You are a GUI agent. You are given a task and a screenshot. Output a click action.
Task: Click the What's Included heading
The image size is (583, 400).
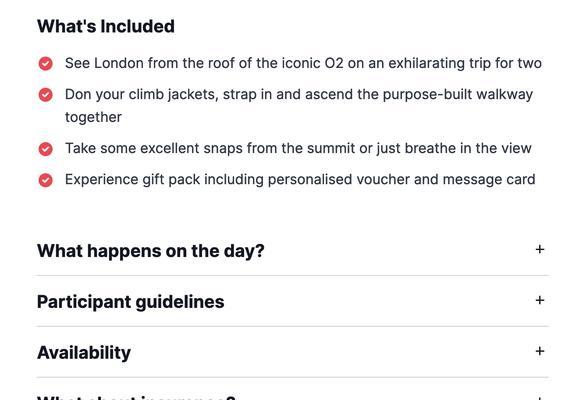106,26
